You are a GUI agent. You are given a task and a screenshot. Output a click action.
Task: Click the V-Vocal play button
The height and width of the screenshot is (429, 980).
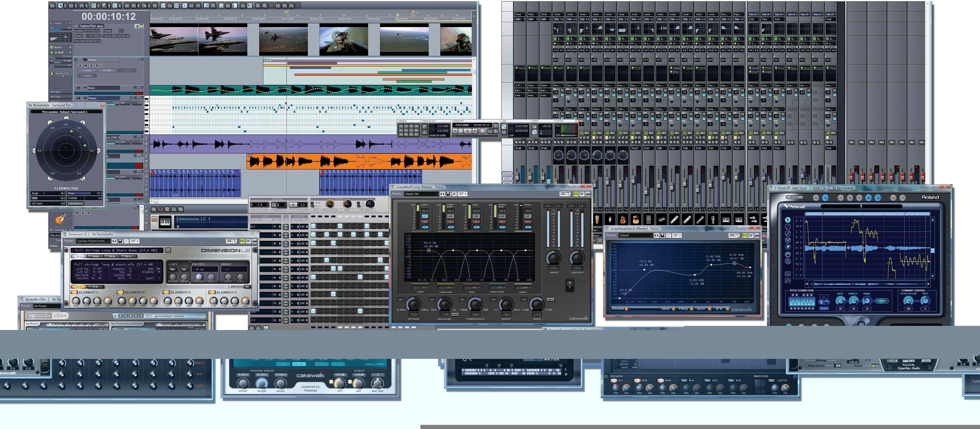click(859, 197)
